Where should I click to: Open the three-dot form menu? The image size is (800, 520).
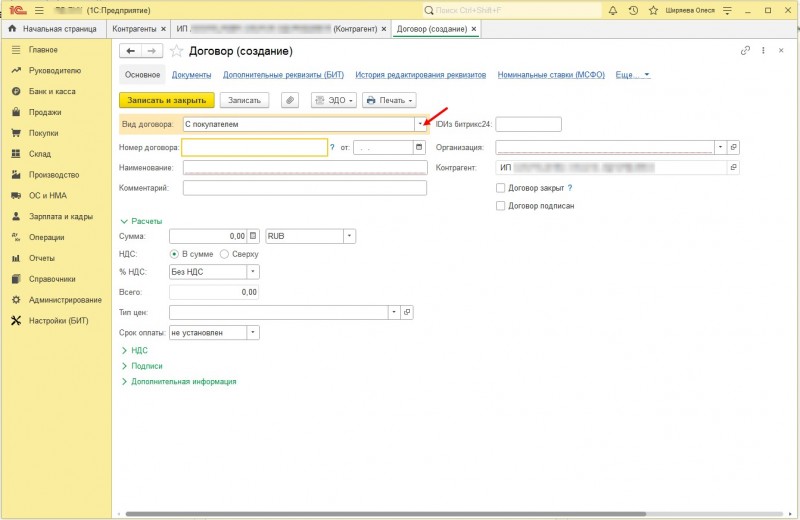point(763,51)
